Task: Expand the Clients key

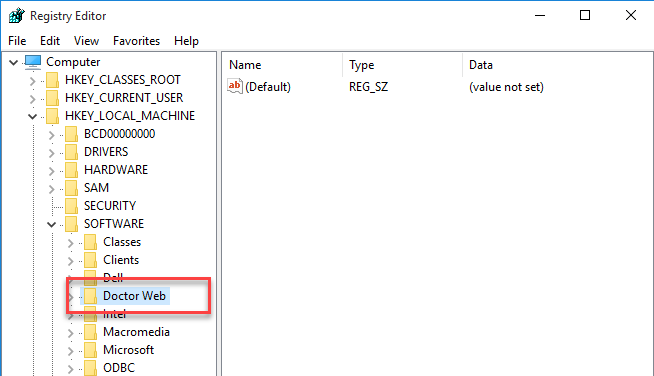Action: [x=71, y=261]
